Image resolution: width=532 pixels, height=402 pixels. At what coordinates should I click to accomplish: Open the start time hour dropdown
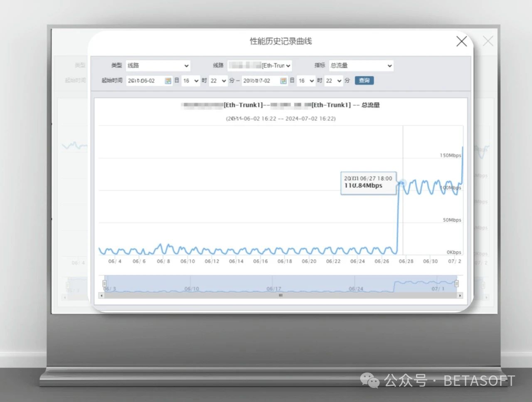(x=191, y=81)
